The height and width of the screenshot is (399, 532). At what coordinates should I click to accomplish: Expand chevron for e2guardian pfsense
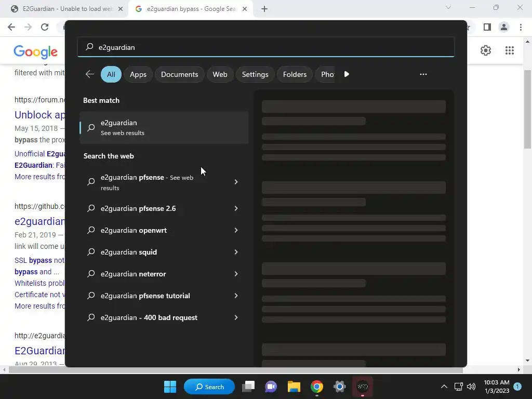pyautogui.click(x=236, y=182)
